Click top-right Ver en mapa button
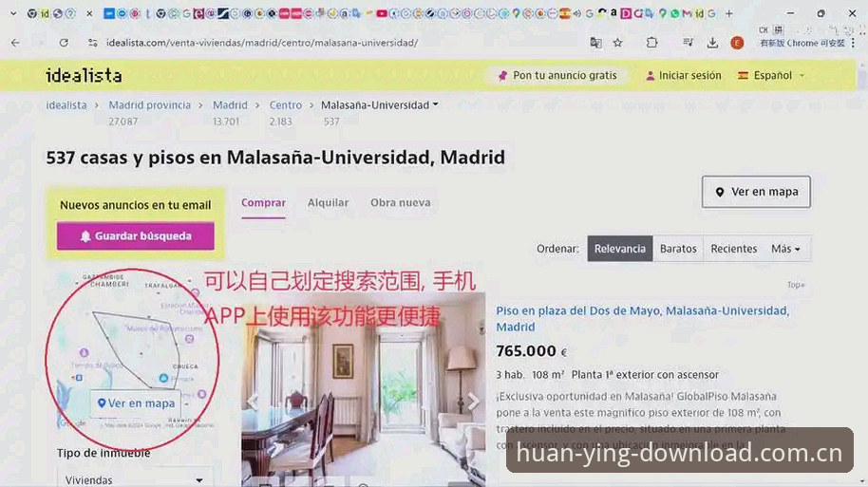Screen dimensions: 868x487 click(756, 192)
